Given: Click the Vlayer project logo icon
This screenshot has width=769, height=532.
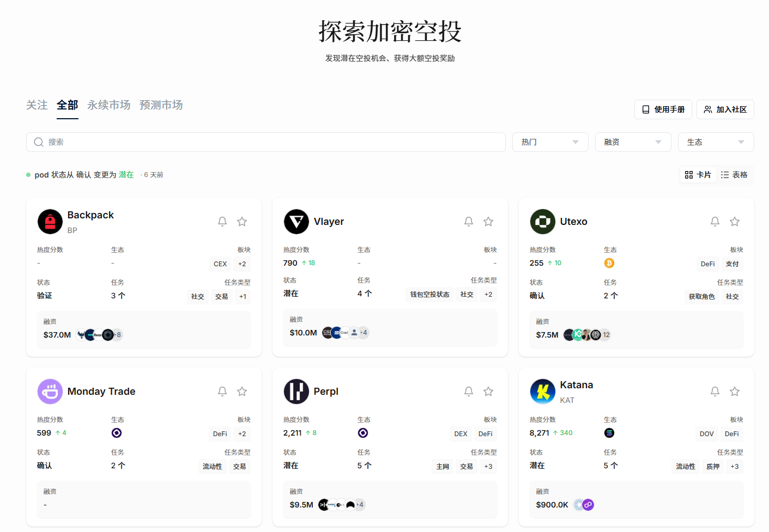Looking at the screenshot, I should pyautogui.click(x=296, y=222).
